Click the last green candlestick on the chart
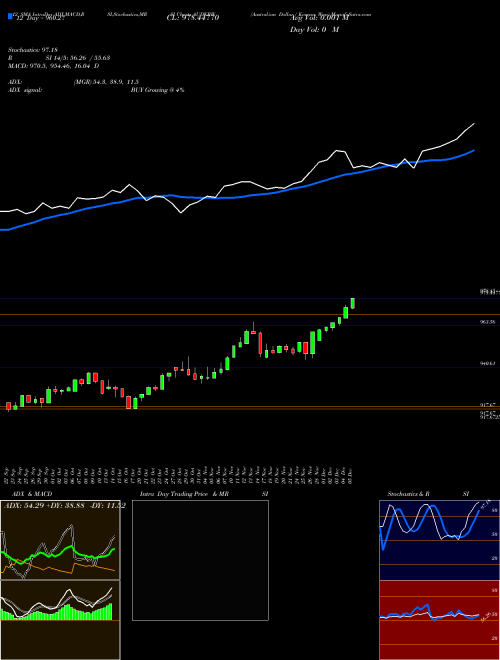The height and width of the screenshot is (660, 500). (x=353, y=303)
